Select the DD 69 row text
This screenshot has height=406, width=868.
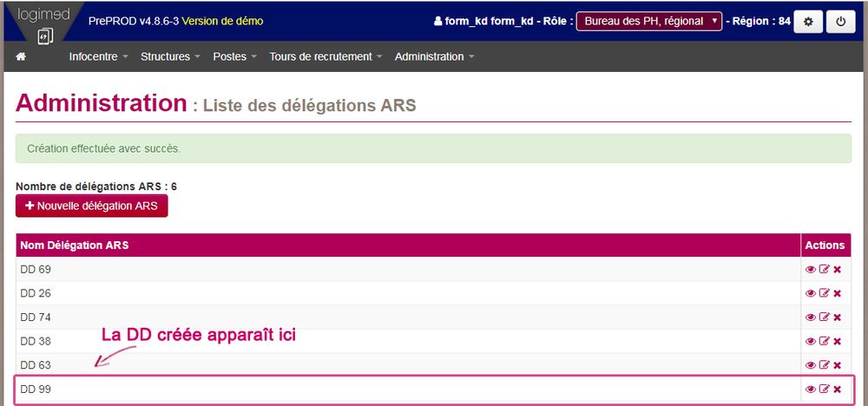(x=36, y=270)
